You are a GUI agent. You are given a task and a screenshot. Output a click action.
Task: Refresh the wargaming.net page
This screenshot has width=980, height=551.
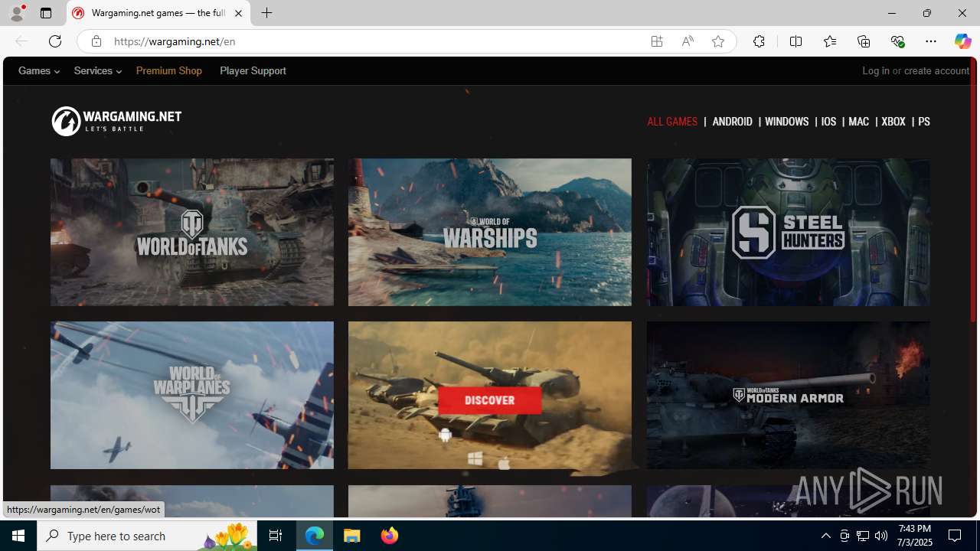tap(54, 41)
